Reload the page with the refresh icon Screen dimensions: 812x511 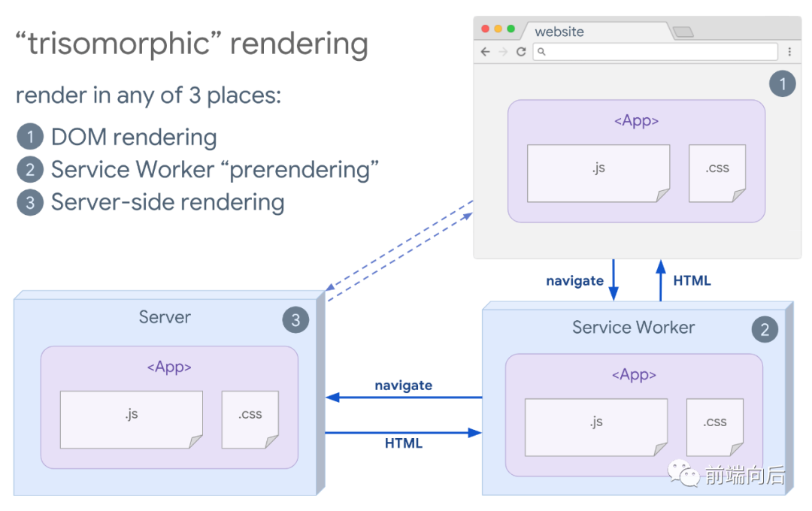pyautogui.click(x=521, y=52)
